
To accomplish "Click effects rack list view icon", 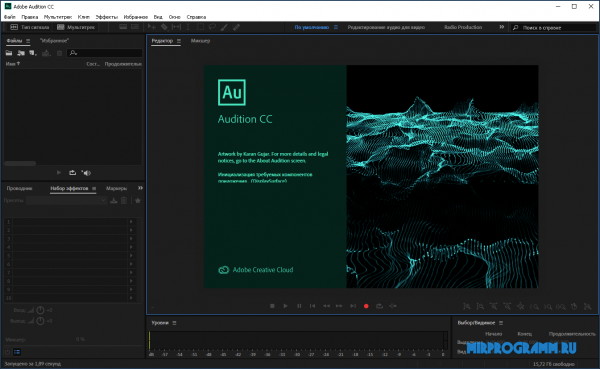I will tap(17, 352).
